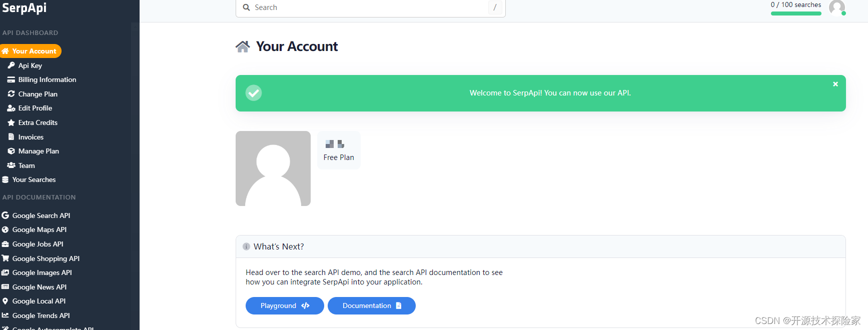The width and height of the screenshot is (868, 330).
Task: Click the Billing Information card icon
Action: point(11,79)
